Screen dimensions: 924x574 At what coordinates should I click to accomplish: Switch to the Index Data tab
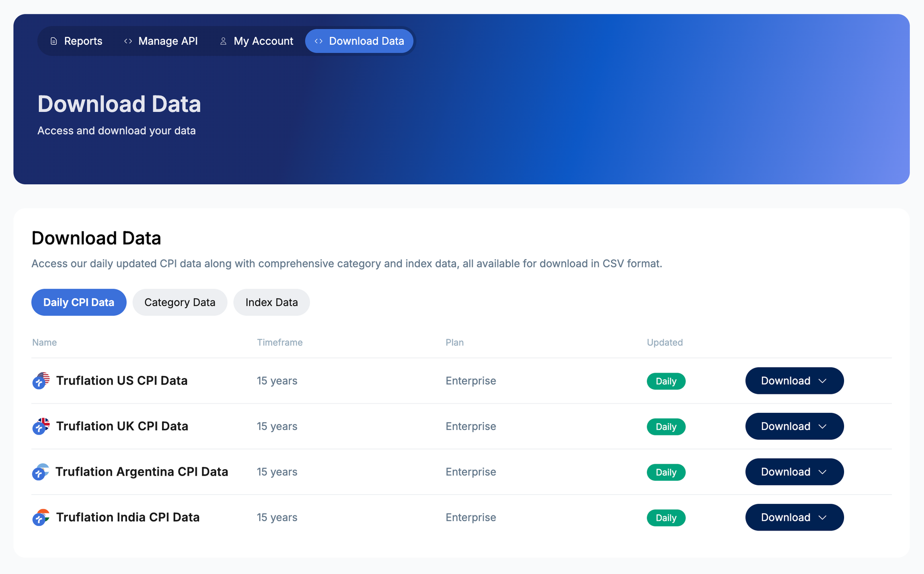pos(271,302)
